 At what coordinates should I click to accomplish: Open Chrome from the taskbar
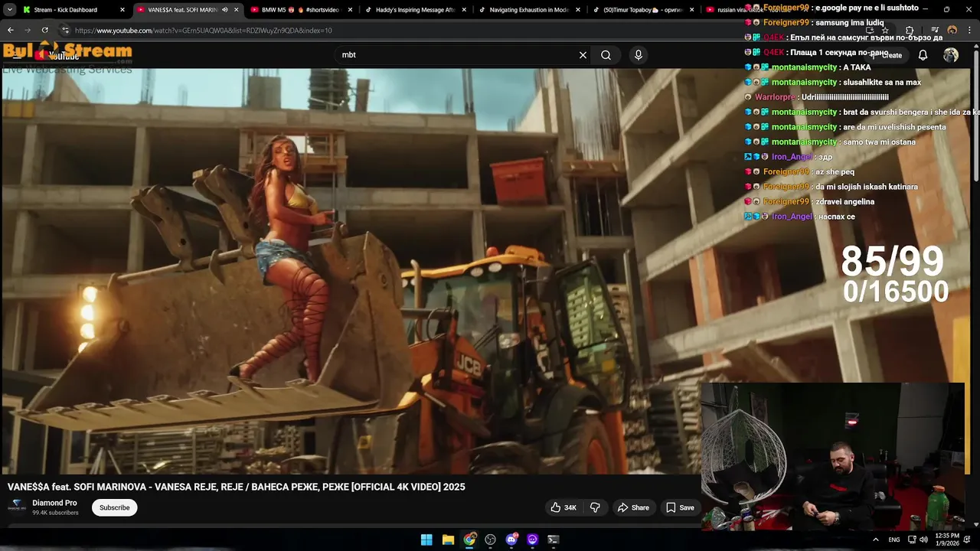tap(469, 540)
